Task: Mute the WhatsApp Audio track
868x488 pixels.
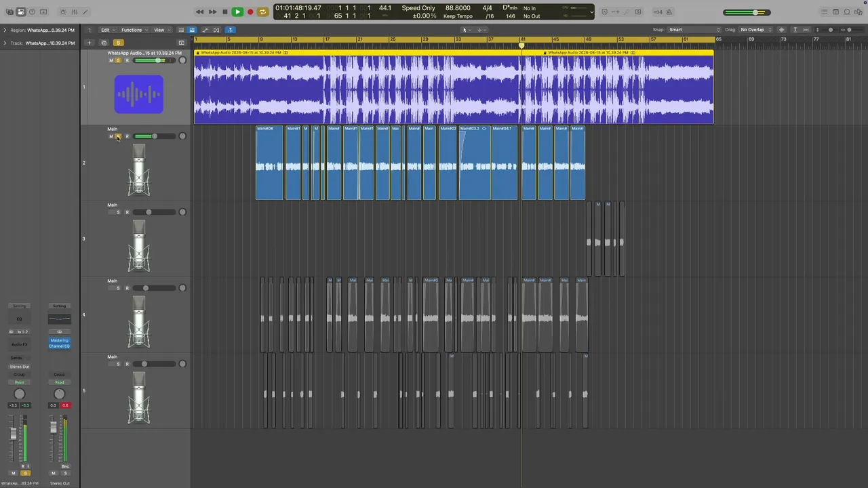Action: 111,60
